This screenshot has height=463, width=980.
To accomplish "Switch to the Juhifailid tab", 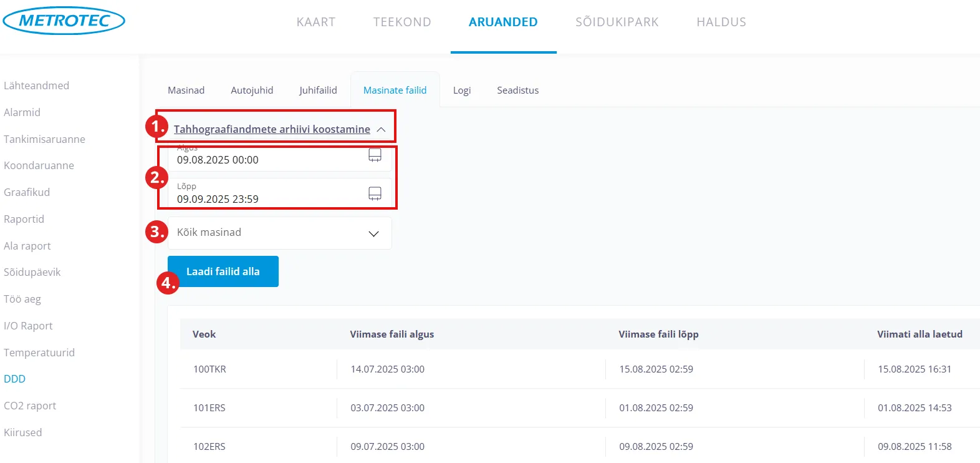I will (318, 90).
